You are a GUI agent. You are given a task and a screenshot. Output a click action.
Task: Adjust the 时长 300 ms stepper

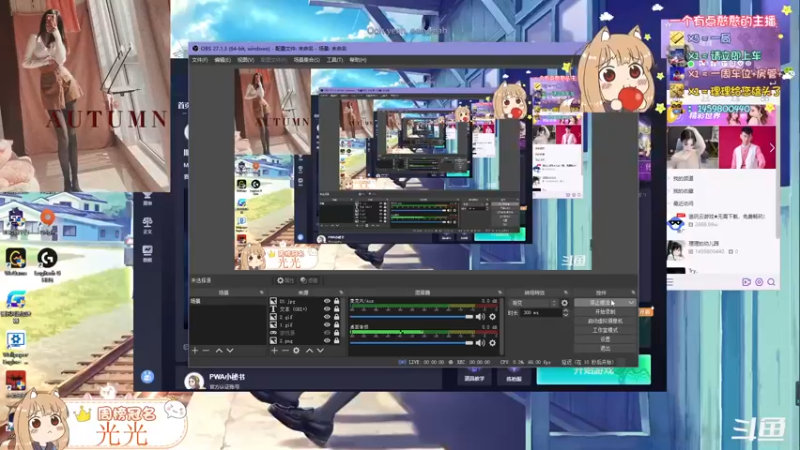pos(565,312)
